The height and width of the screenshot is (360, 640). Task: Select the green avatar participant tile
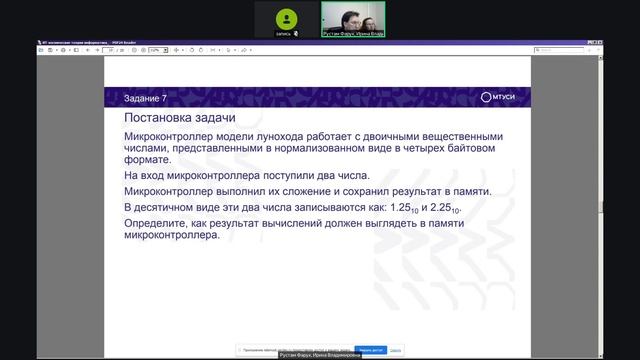pos(287,20)
